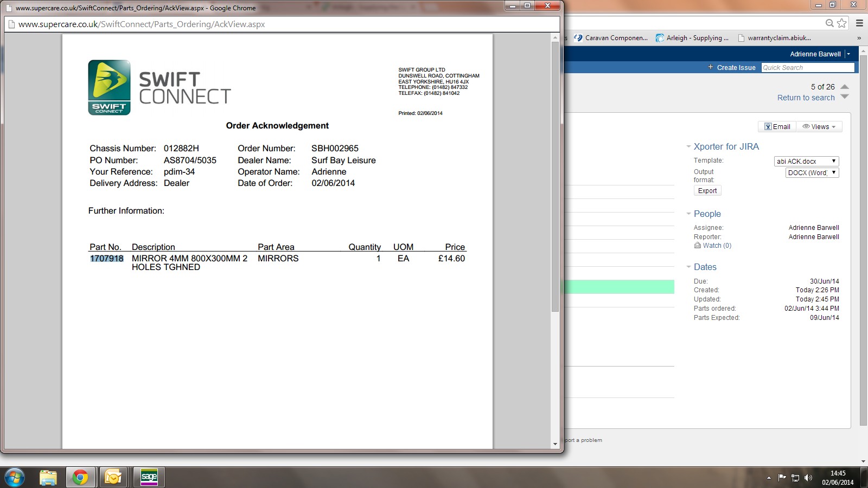Open warrantyclaim.abiuk bookmark

774,38
